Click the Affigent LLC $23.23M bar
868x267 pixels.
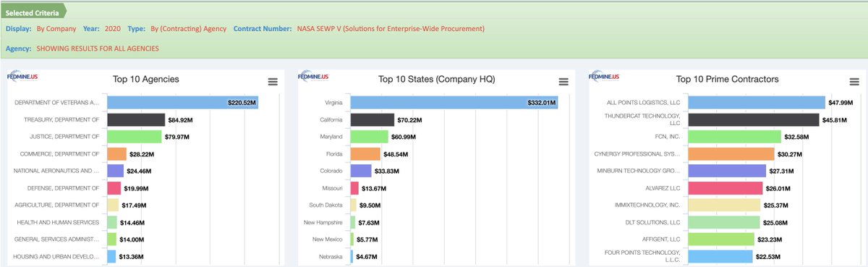(721, 239)
